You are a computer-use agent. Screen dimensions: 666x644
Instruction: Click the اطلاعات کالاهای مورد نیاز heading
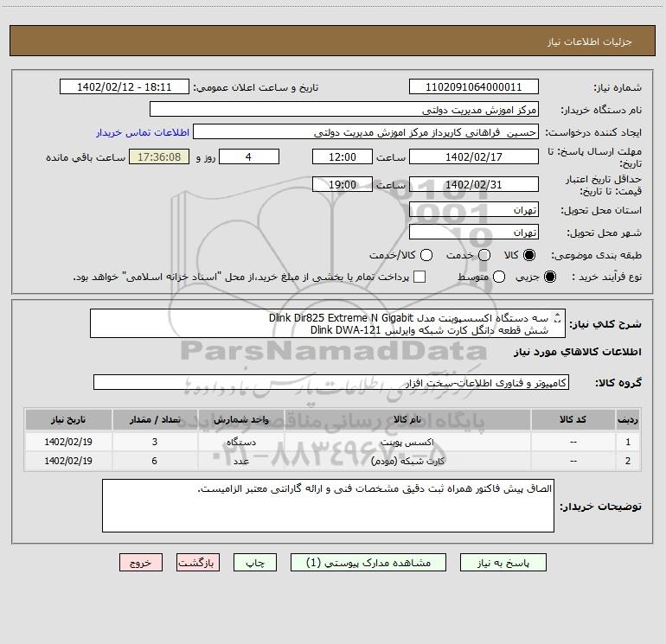point(578,352)
